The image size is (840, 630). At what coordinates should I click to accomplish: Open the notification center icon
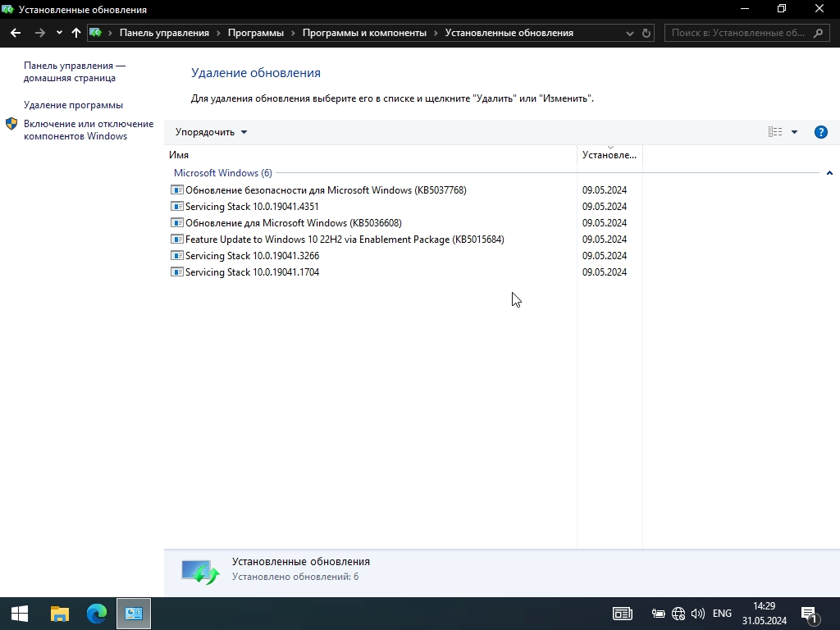(x=810, y=614)
